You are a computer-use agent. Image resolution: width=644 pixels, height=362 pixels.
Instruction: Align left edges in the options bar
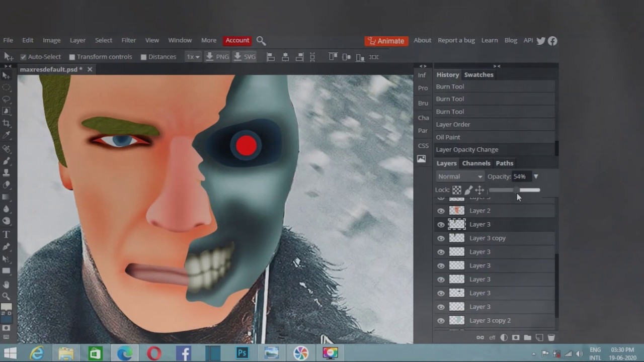[x=270, y=57]
